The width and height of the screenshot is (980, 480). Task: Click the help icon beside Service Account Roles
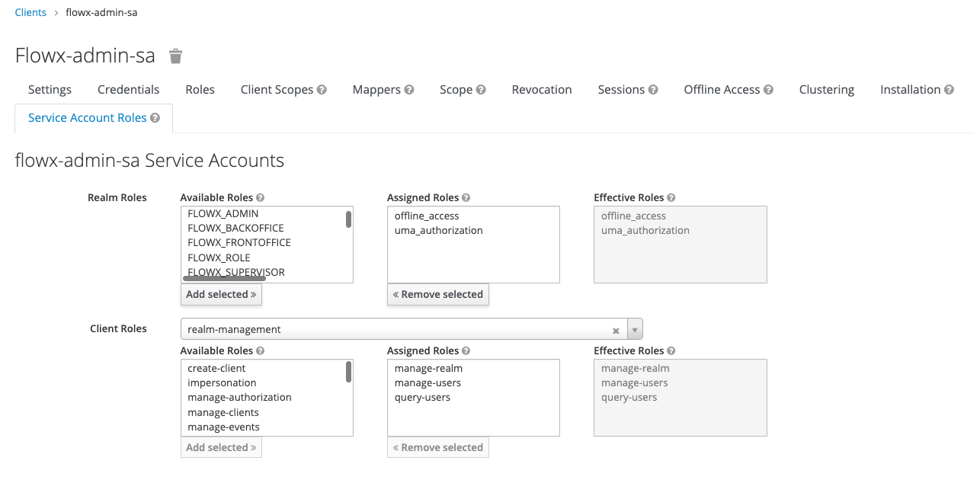(x=155, y=118)
